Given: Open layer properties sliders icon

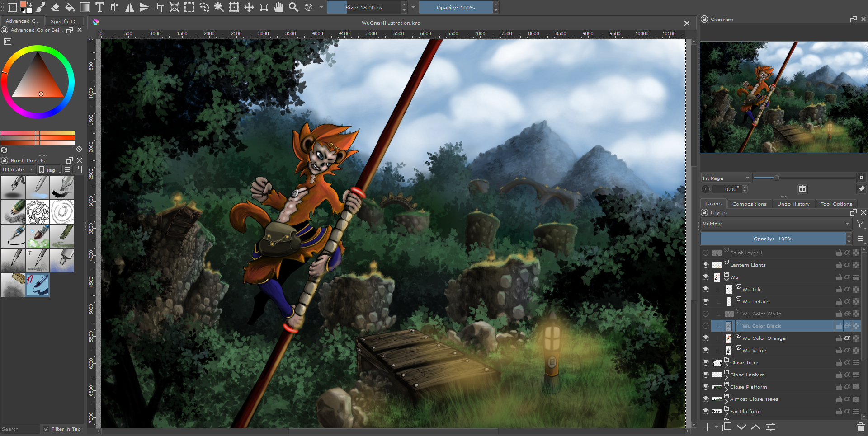Looking at the screenshot, I should tap(770, 427).
